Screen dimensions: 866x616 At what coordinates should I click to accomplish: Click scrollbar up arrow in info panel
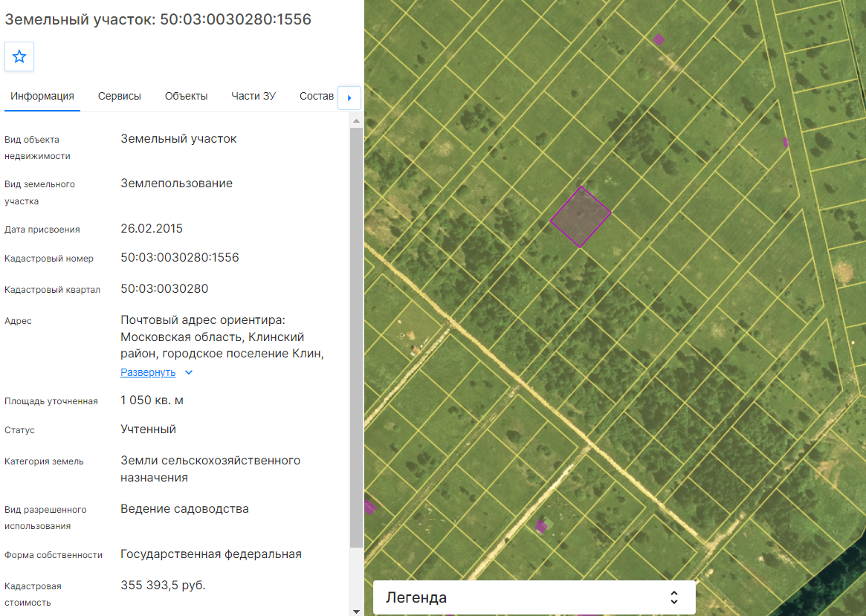[356, 120]
